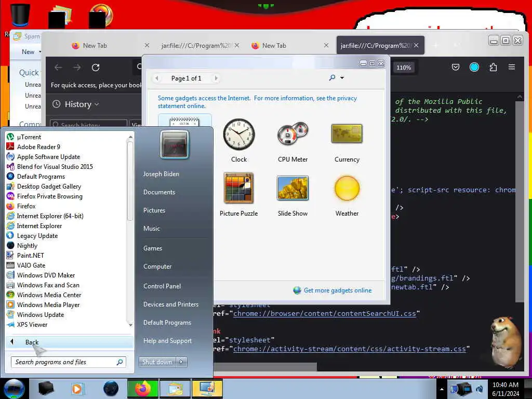Close the second New Tab
532x399 pixels.
pyautogui.click(x=326, y=45)
